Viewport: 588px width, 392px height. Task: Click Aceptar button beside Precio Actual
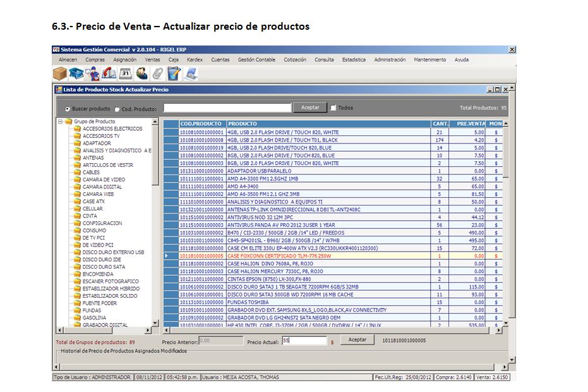(x=357, y=340)
